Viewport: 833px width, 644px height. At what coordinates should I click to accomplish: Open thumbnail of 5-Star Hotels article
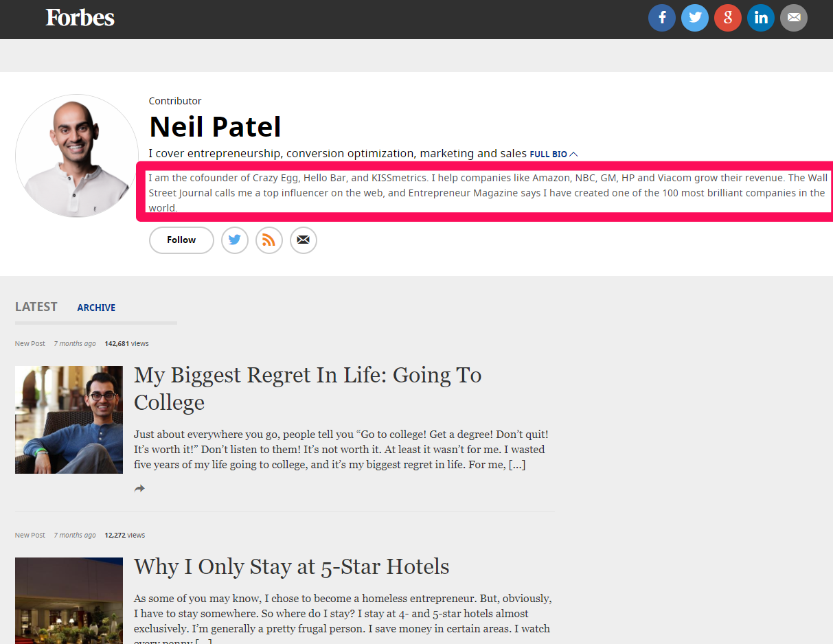(x=69, y=601)
